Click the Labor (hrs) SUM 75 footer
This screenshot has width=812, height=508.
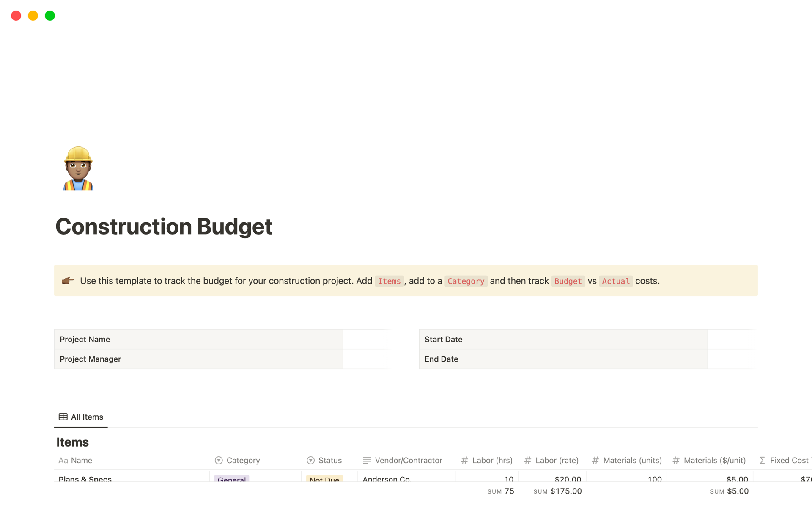pyautogui.click(x=501, y=491)
